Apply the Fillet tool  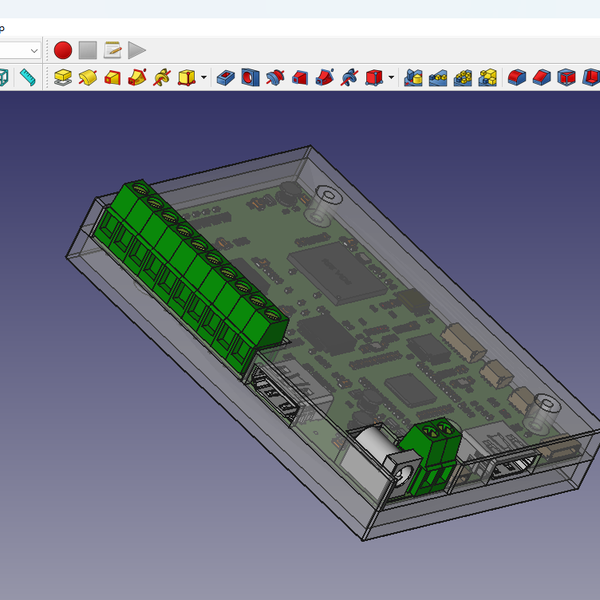coord(517,77)
